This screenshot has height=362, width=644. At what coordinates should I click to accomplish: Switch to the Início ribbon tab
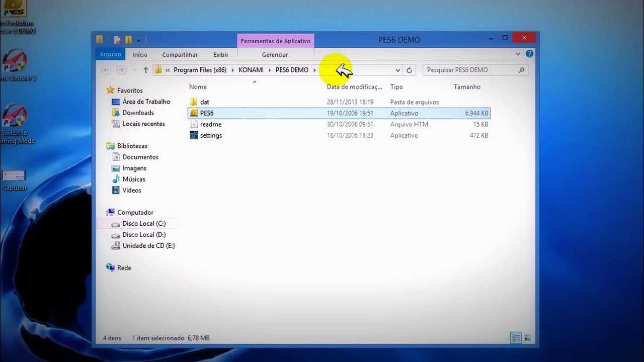[x=140, y=54]
